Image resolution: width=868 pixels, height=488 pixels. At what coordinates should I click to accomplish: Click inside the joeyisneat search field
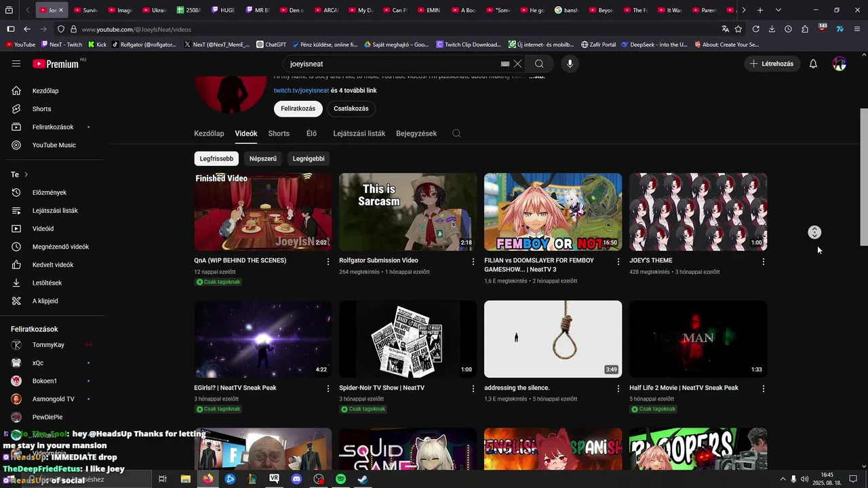coord(392,64)
